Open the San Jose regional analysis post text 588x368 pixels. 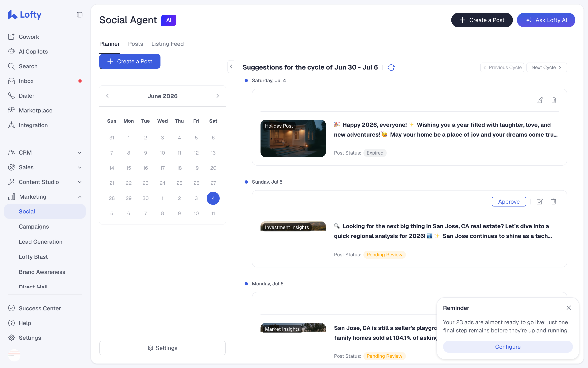(x=443, y=231)
